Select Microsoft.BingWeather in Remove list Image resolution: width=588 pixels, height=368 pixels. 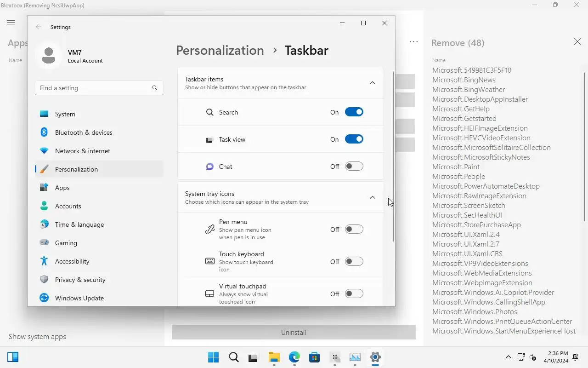(x=469, y=89)
